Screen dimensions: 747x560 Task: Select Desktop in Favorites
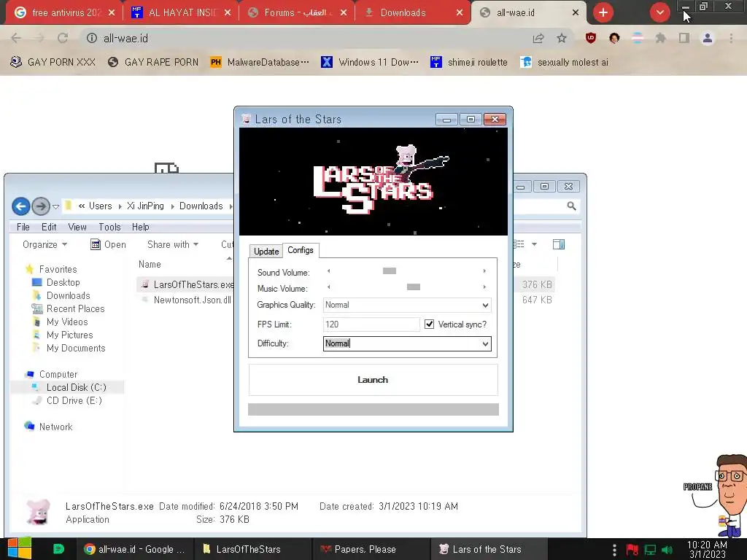63,282
